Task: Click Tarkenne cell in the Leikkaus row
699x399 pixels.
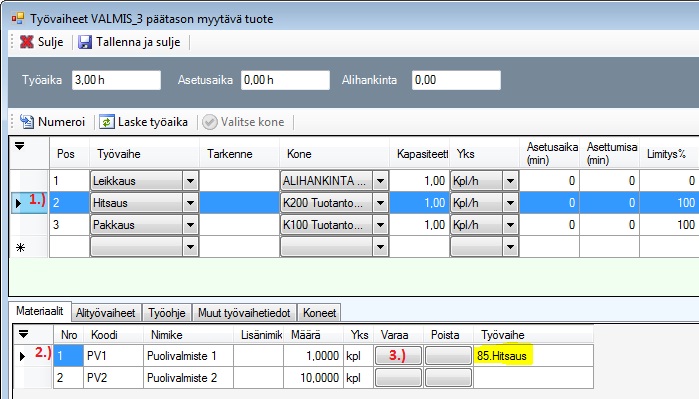Action: click(x=239, y=181)
